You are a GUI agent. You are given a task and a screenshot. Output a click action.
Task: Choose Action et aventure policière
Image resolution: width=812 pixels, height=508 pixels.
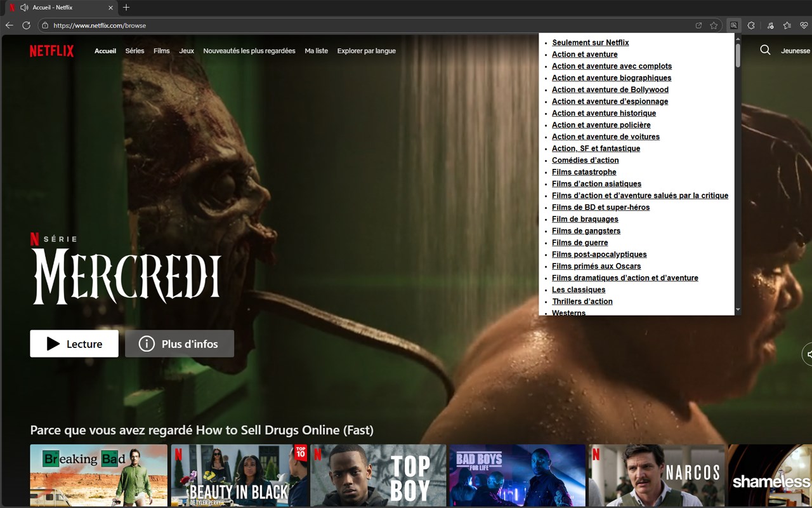pos(601,124)
